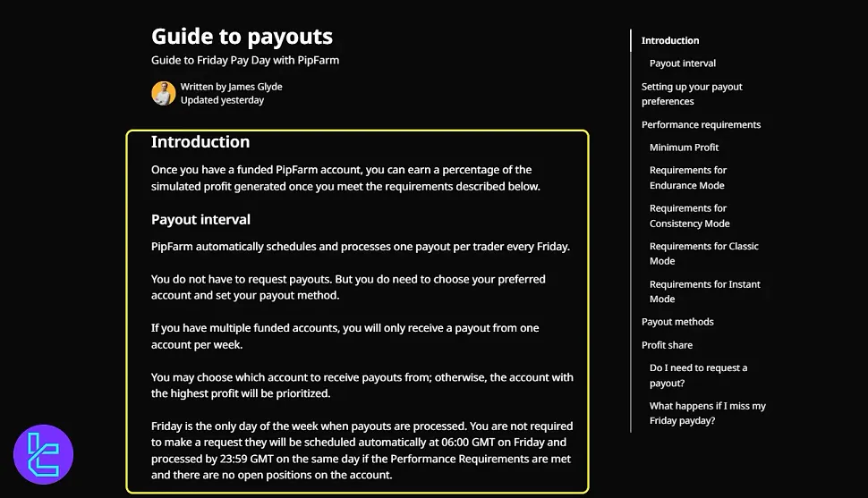Open Requirements for Instant Mode link

point(704,291)
